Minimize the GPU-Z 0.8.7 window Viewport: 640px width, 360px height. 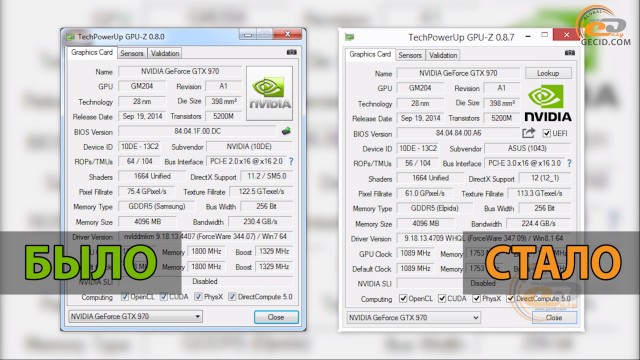[x=528, y=36]
